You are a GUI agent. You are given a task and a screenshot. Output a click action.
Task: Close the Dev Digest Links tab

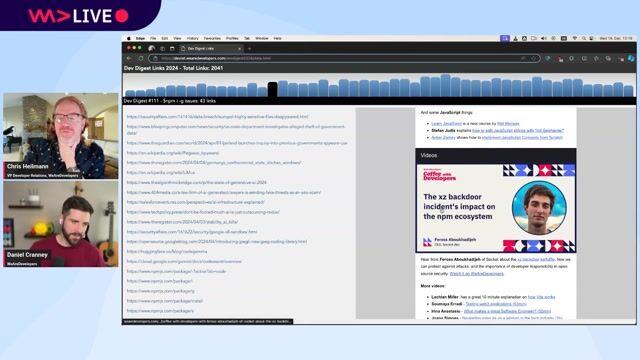(240, 49)
